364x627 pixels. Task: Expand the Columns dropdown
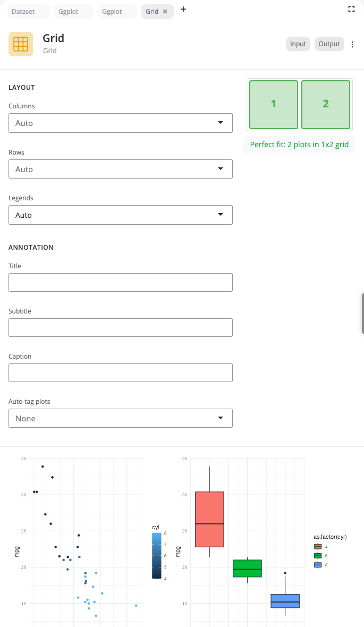coord(121,123)
